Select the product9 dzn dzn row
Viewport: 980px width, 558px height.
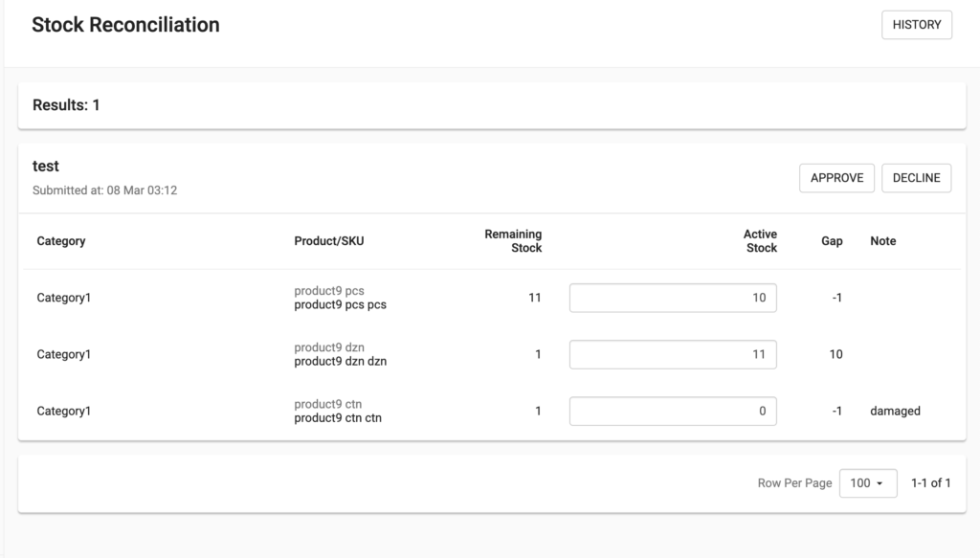pyautogui.click(x=492, y=354)
